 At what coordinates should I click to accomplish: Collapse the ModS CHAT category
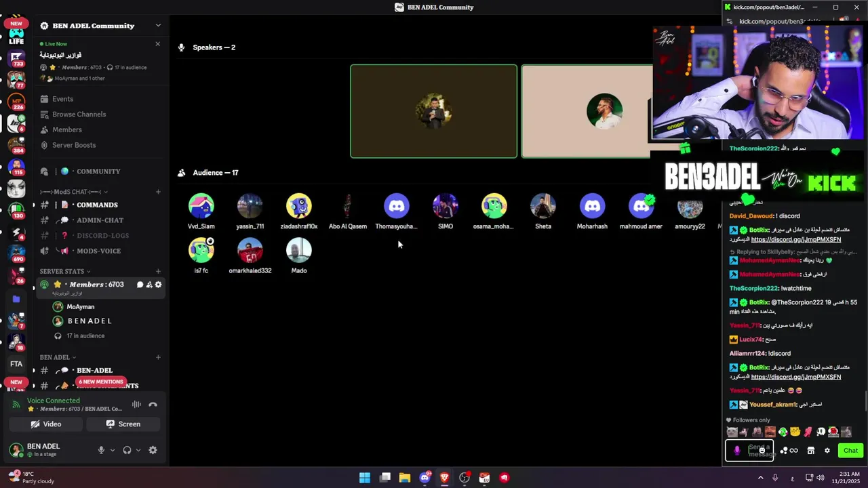[73, 192]
